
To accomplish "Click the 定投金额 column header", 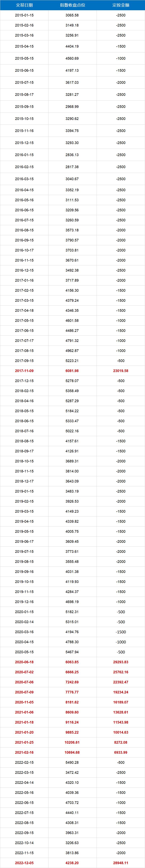I will click(x=120, y=5).
